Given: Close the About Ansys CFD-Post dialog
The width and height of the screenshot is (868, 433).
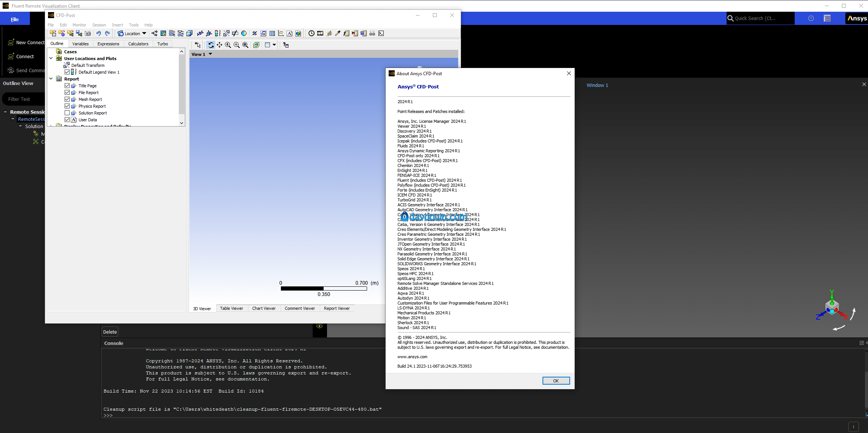Looking at the screenshot, I should click(x=569, y=73).
